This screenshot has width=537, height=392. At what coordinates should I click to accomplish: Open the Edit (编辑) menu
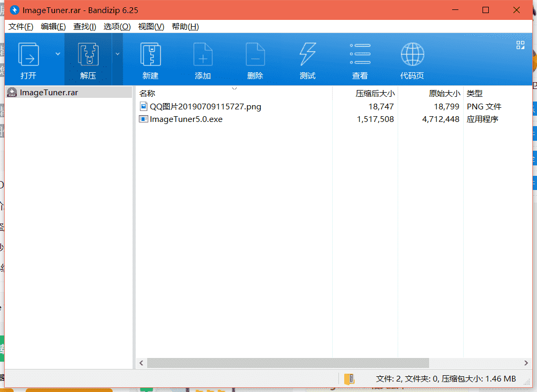click(53, 27)
